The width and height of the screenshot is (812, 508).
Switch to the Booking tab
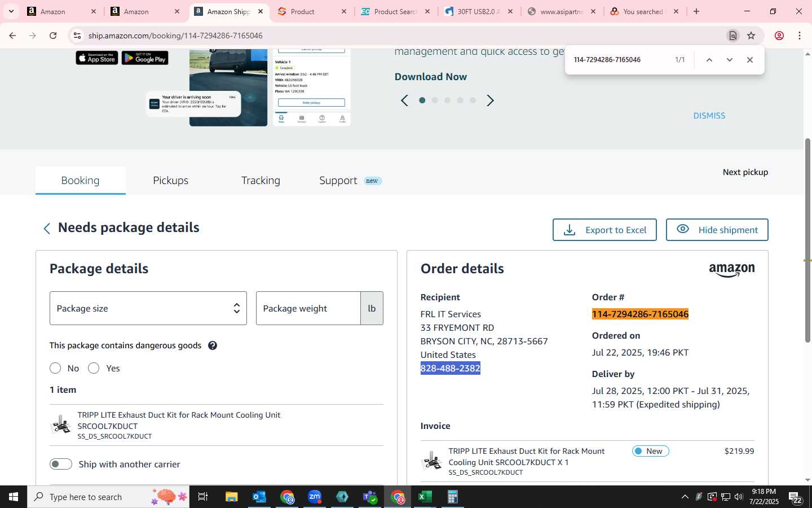[81, 181]
